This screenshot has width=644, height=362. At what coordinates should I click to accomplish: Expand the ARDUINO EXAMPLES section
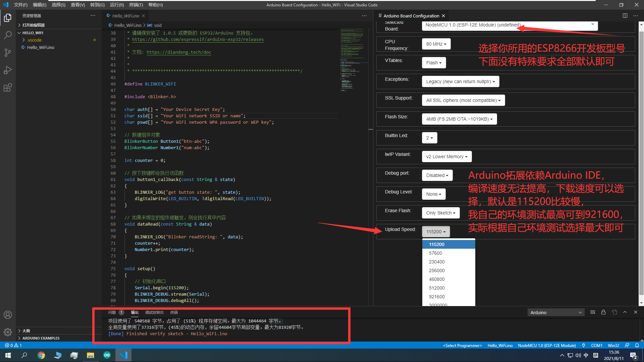click(41, 338)
